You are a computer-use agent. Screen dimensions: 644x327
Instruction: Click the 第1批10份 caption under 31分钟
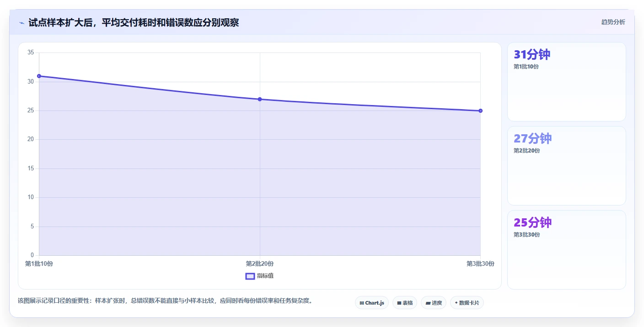(526, 67)
